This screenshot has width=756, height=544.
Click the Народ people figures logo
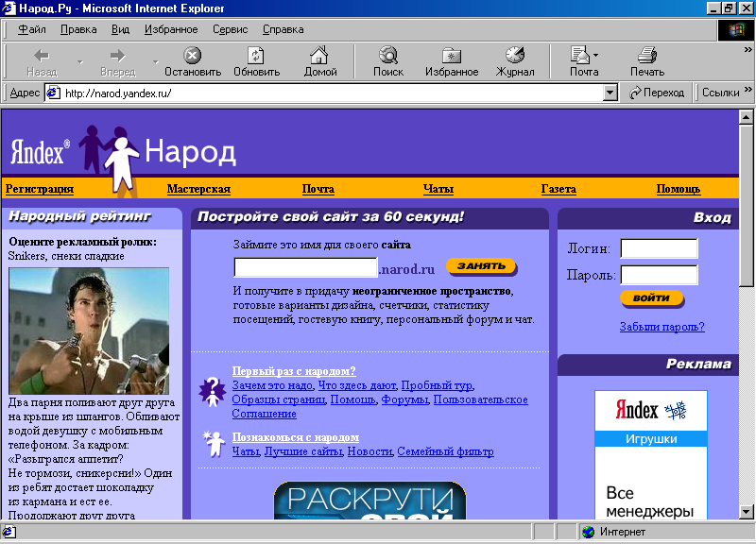[x=110, y=159]
